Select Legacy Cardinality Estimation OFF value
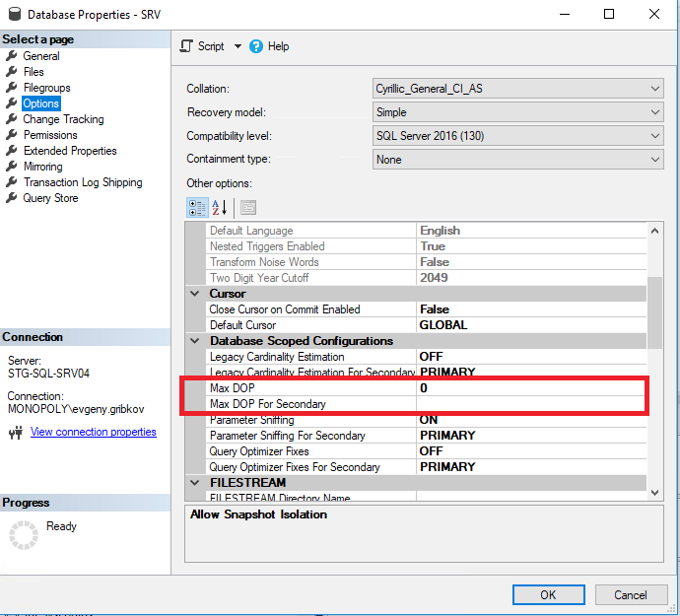The image size is (680, 616). tap(531, 357)
